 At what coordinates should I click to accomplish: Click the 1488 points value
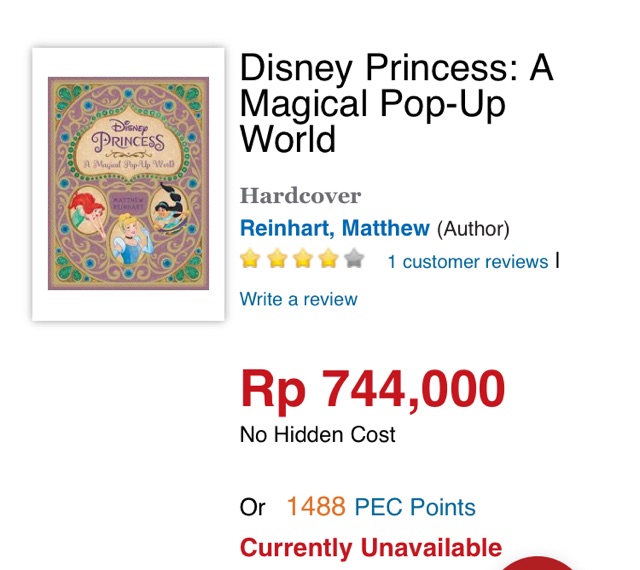click(315, 507)
